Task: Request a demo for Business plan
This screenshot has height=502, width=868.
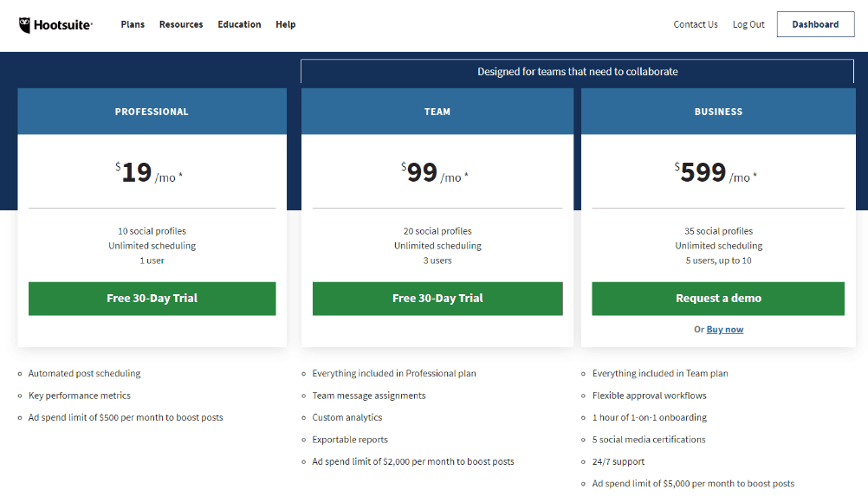Action: pos(718,299)
